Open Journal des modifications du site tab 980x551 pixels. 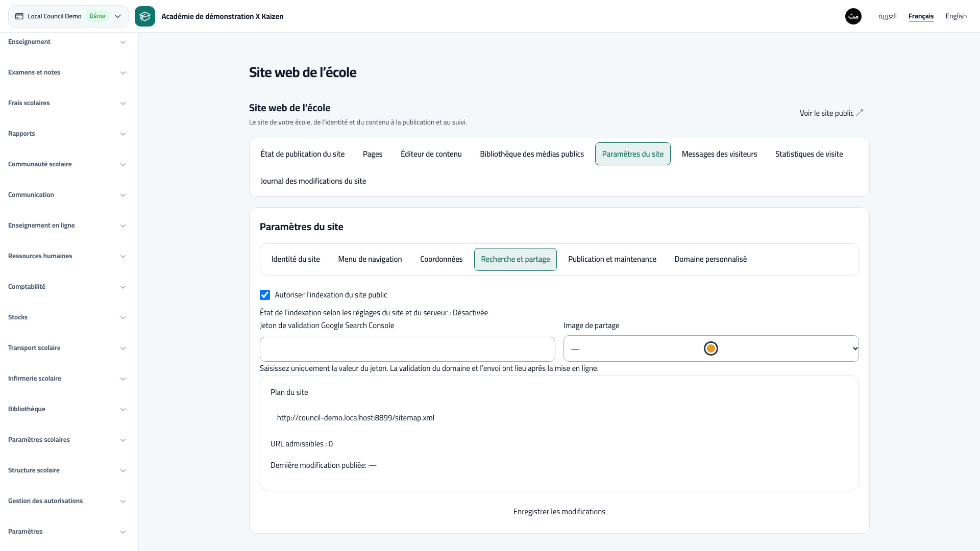(313, 181)
